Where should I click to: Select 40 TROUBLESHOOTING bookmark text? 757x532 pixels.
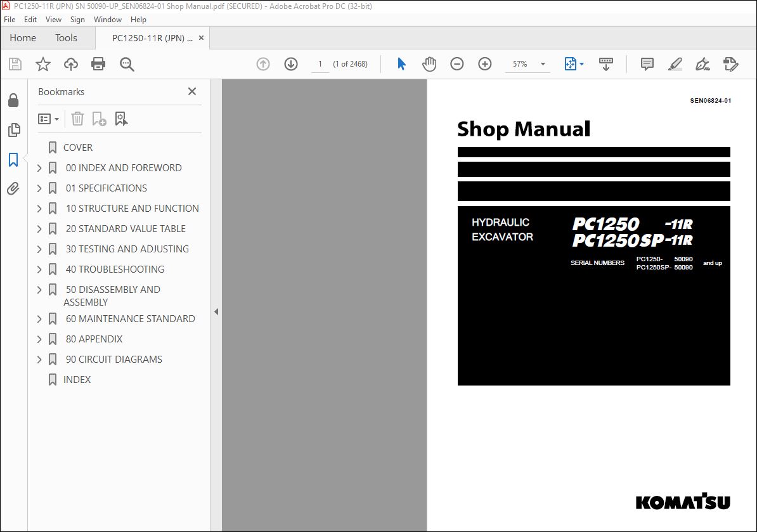point(115,269)
